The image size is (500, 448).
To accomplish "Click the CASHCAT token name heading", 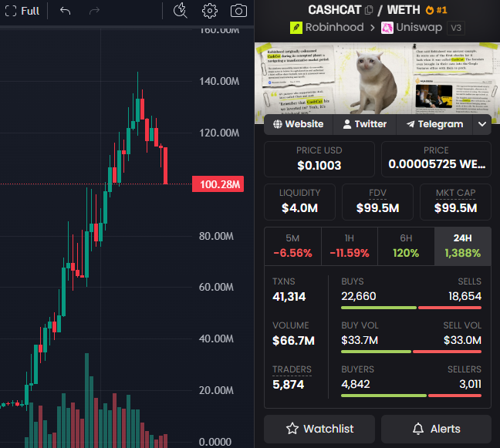I will click(335, 10).
